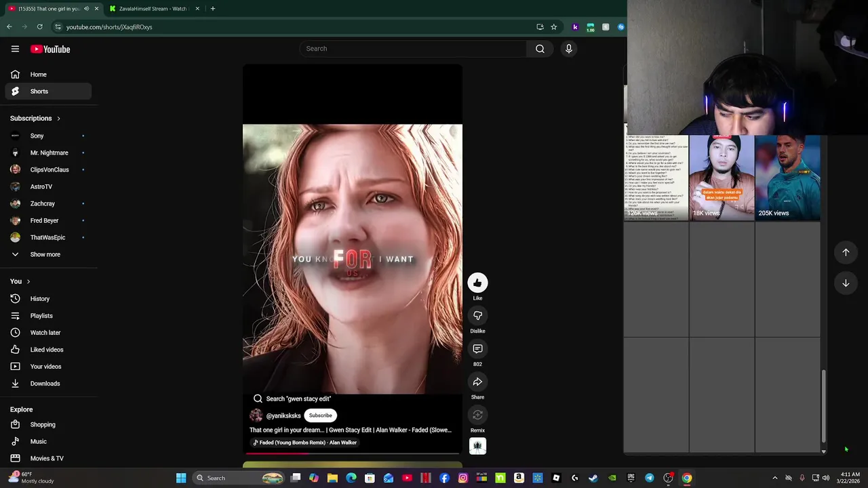Mute the YouTube tab audio icon

tap(86, 9)
